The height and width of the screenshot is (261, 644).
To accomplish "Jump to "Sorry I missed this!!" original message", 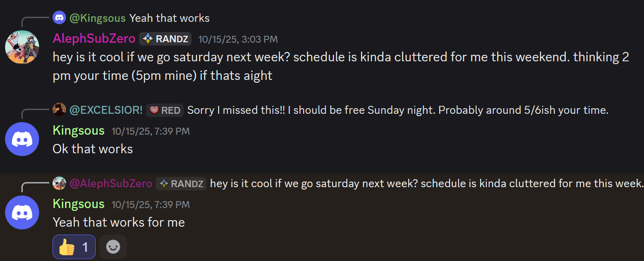I will (x=398, y=110).
